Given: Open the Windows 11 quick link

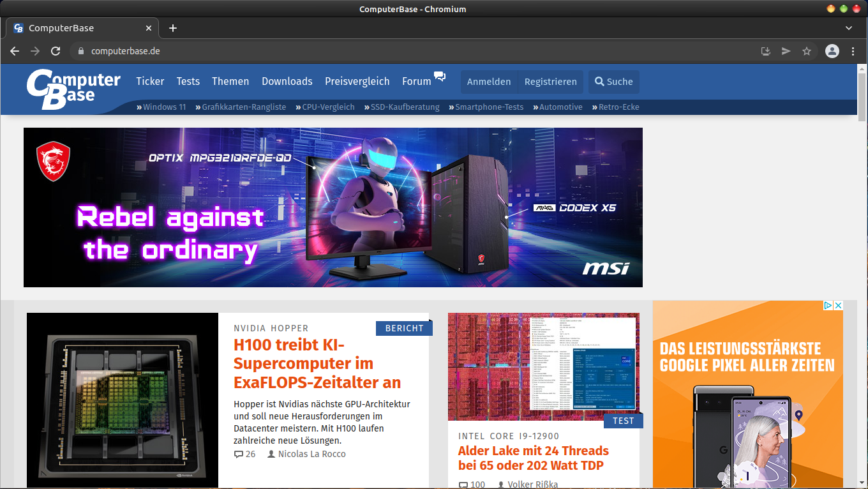Looking at the screenshot, I should point(161,107).
